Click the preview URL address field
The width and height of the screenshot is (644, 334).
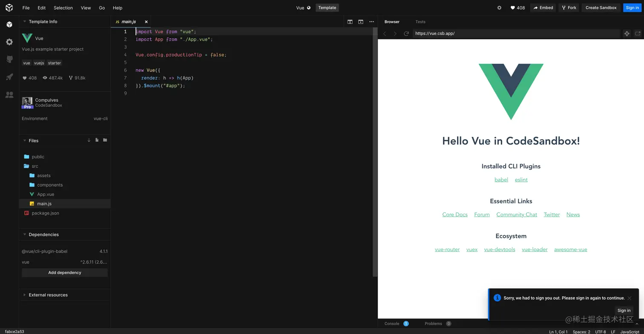516,34
